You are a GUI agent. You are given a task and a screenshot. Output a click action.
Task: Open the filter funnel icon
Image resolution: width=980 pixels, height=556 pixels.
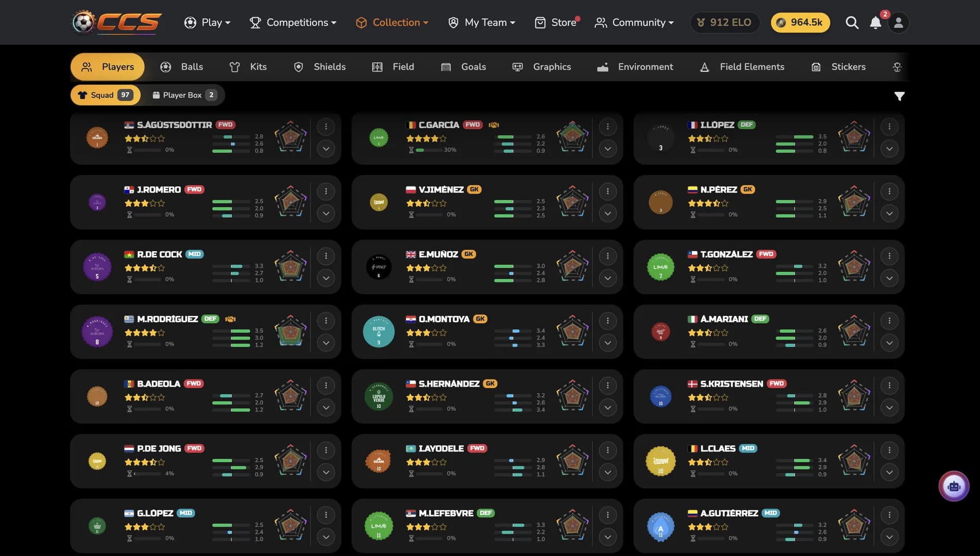(899, 96)
